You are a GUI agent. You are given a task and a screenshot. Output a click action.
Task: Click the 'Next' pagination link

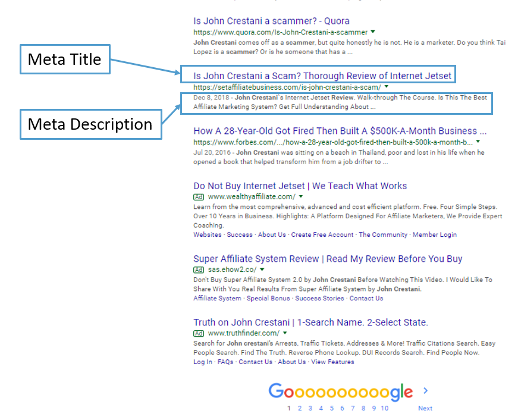[425, 409]
